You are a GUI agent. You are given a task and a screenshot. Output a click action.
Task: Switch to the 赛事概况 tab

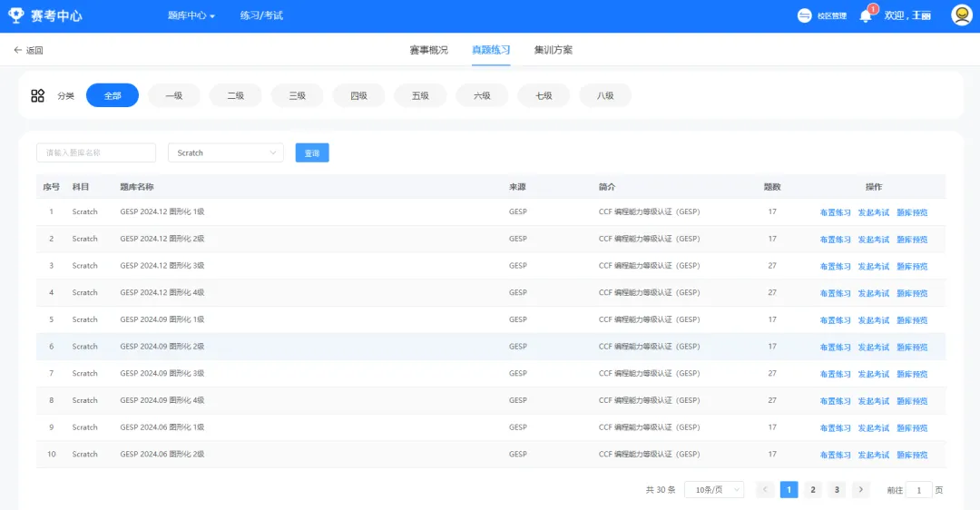428,50
